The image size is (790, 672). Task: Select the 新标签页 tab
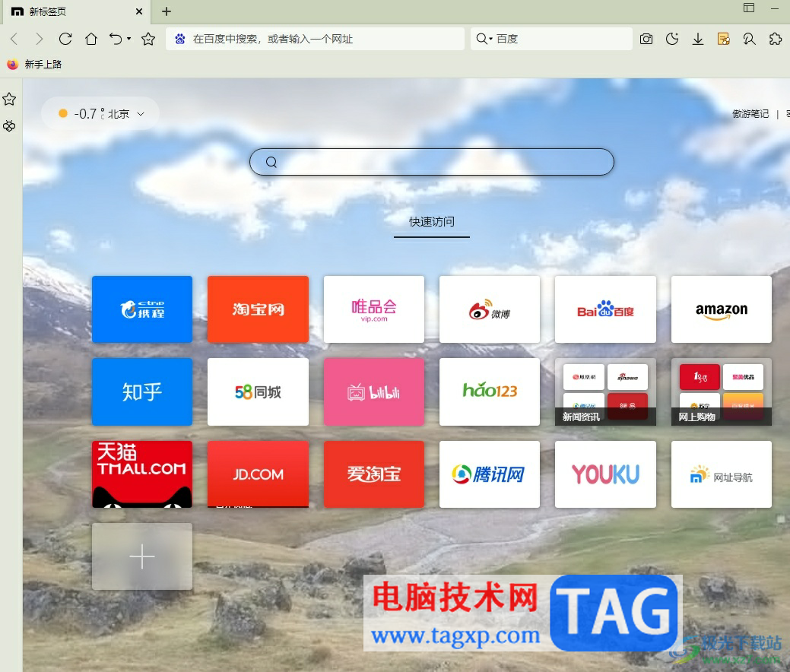(77, 11)
